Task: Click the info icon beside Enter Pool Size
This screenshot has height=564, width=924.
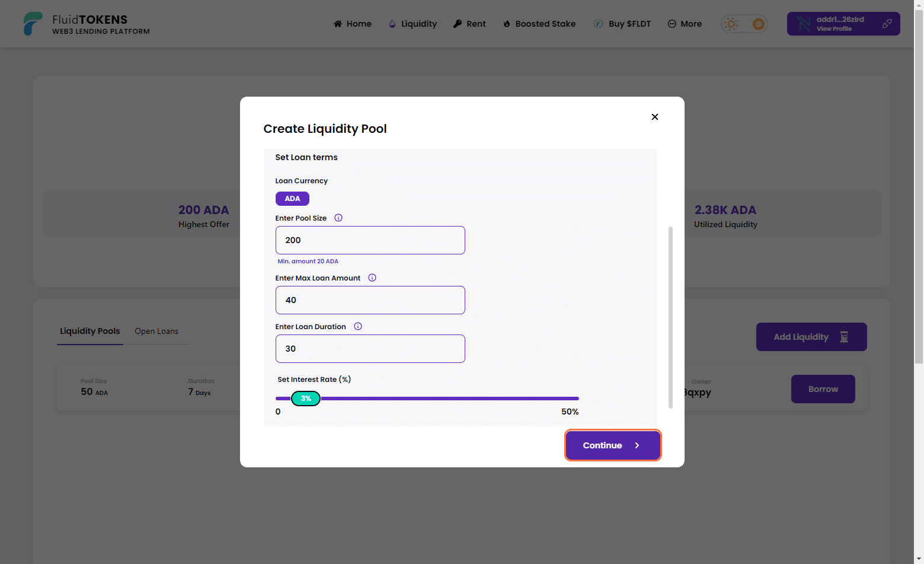Action: 338,218
